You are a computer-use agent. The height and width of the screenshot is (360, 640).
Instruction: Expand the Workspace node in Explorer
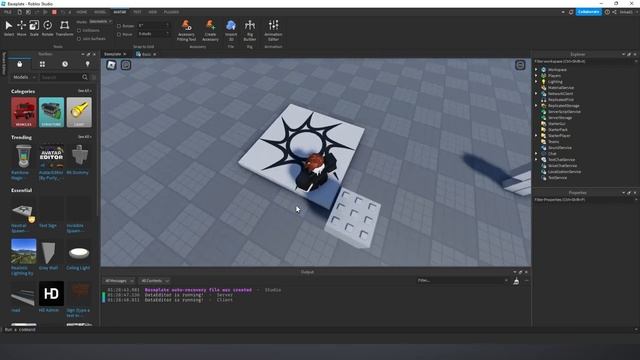(536, 70)
